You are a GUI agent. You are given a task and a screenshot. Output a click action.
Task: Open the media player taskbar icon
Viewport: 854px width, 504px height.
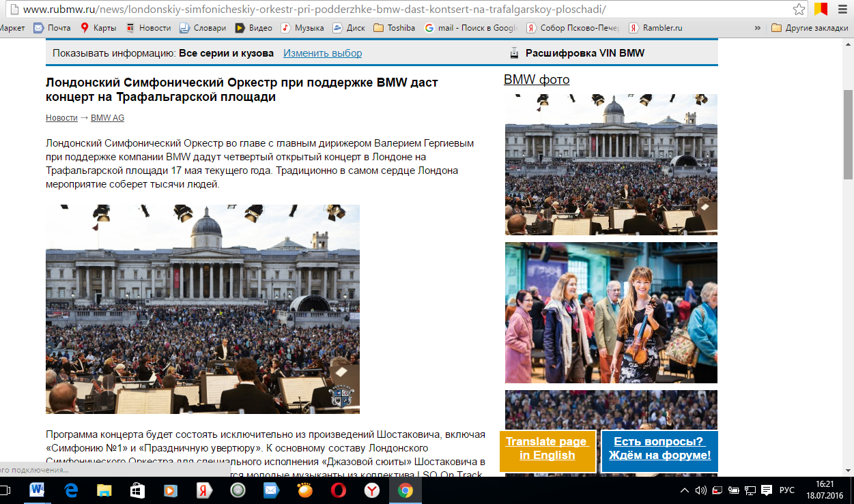[171, 490]
